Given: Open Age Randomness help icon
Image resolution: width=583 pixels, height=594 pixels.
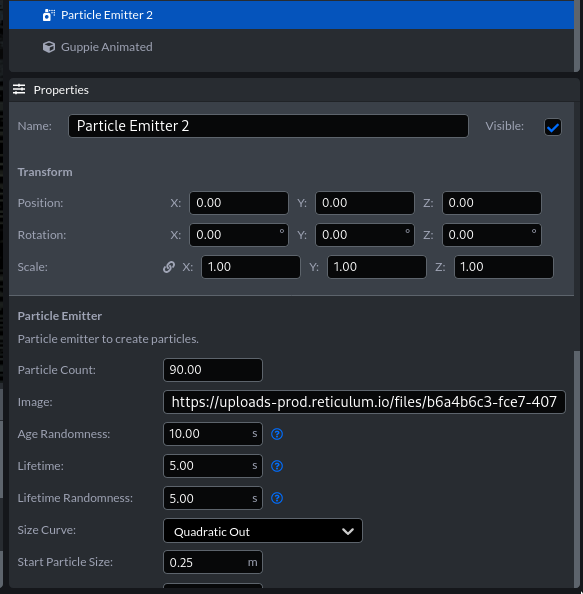Looking at the screenshot, I should 277,434.
